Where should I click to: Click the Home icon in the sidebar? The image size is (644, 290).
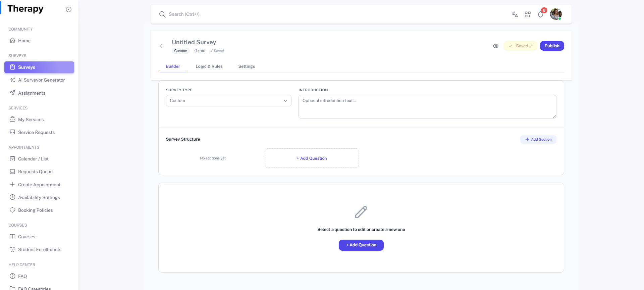click(12, 41)
